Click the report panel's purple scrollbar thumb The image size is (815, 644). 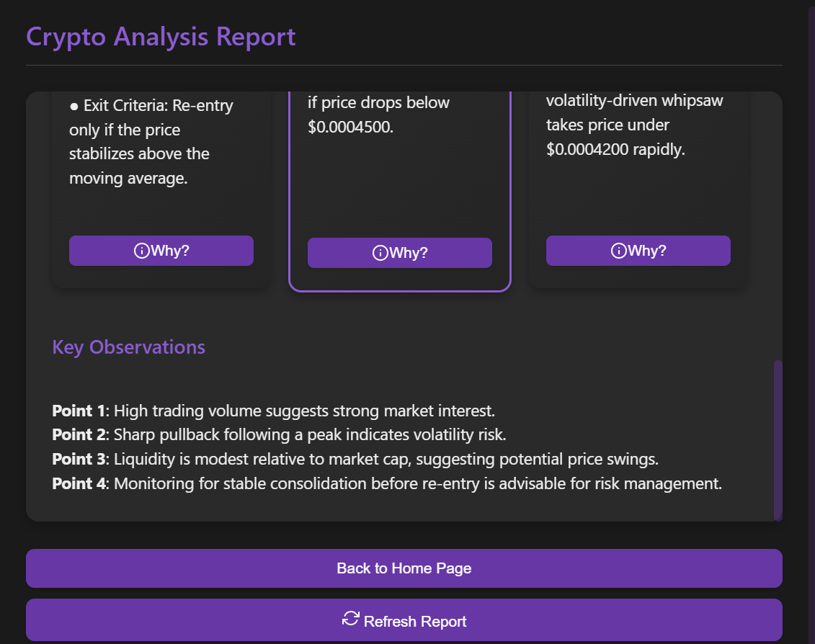point(778,439)
